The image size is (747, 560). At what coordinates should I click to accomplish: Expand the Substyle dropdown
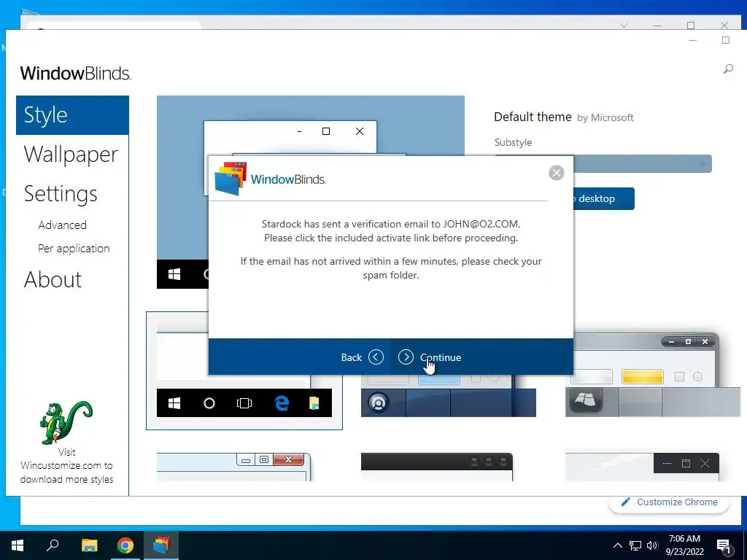(643, 164)
